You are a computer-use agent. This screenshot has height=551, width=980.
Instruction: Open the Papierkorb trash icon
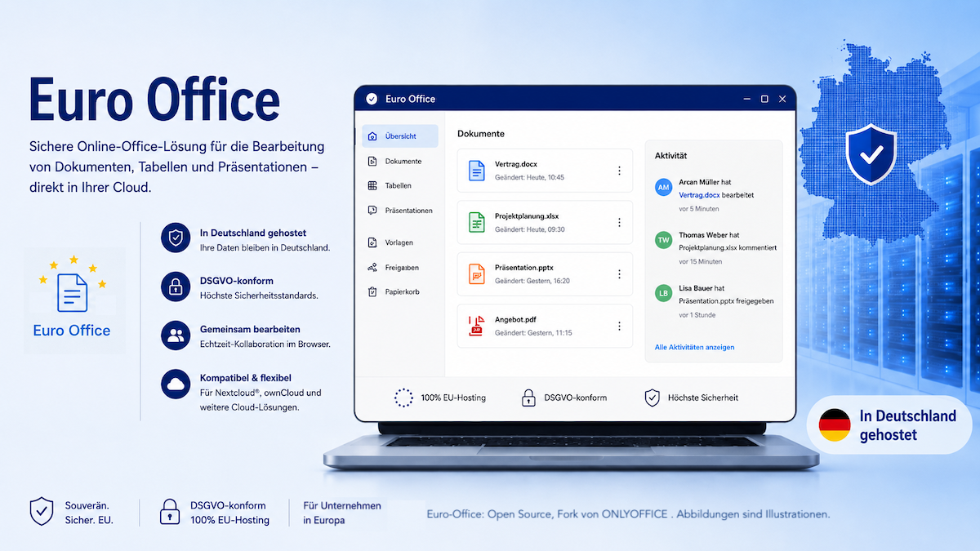point(372,291)
